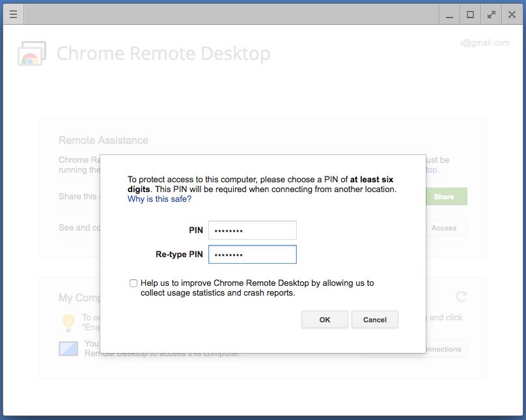Click the Chrome Remote Desktop title text
Screen dimensions: 526x420
click(163, 53)
